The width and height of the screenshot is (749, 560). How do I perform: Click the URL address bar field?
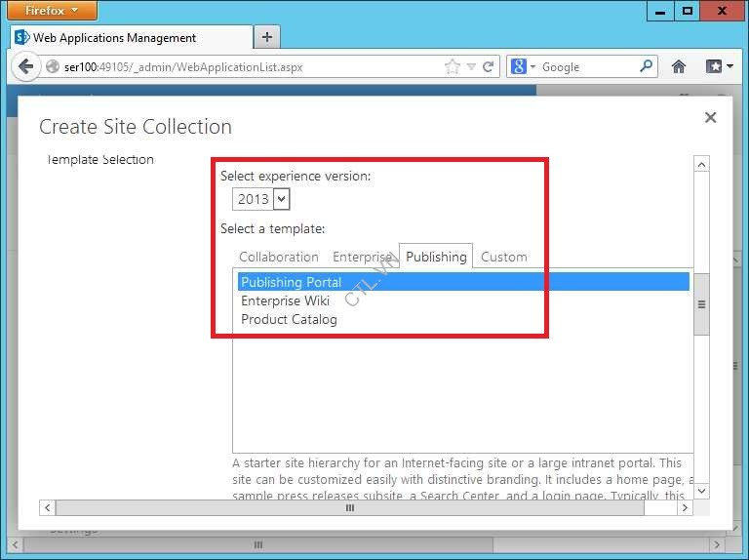[244, 66]
